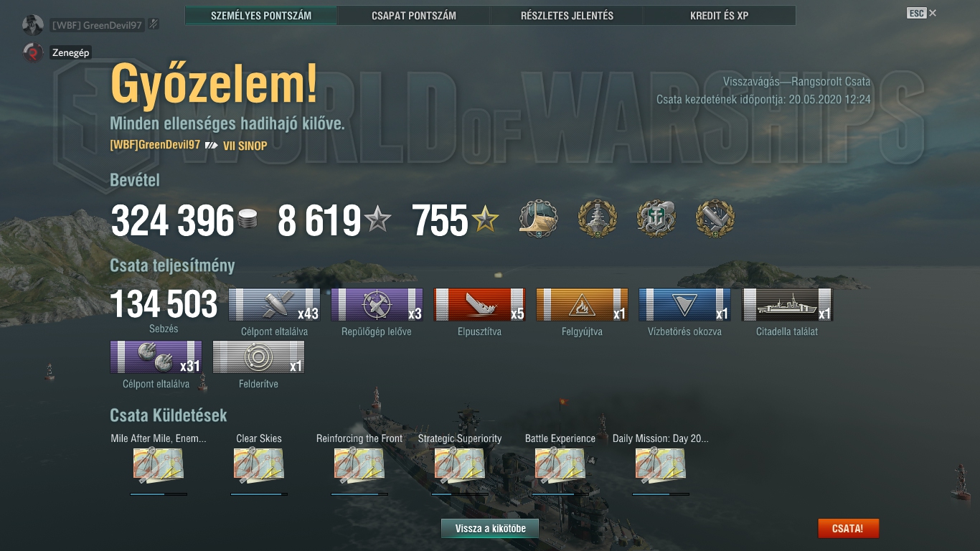Image resolution: width=980 pixels, height=551 pixels.
Task: Switch to Részletes Jelentés tab
Action: [567, 16]
